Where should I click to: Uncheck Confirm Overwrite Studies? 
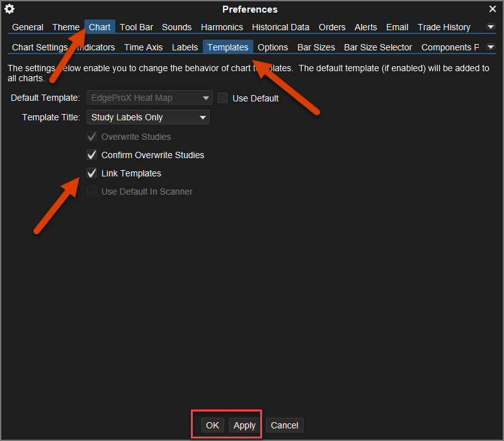pyautogui.click(x=92, y=155)
